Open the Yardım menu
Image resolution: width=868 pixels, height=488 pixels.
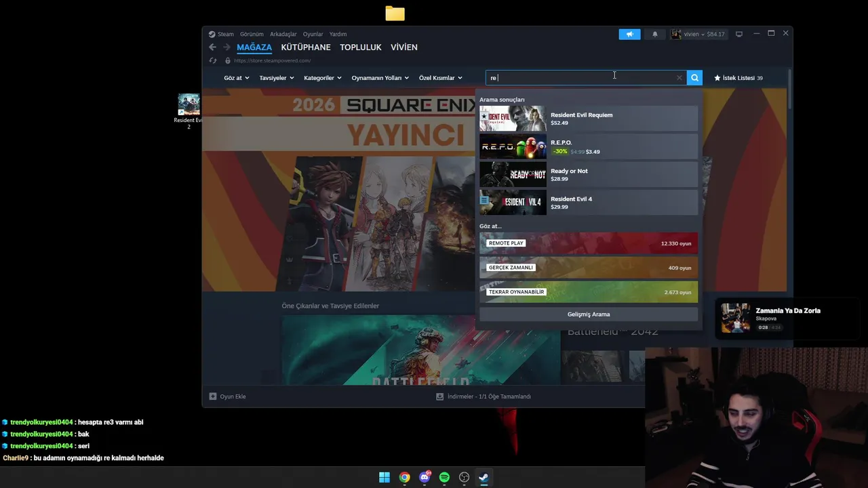point(338,34)
